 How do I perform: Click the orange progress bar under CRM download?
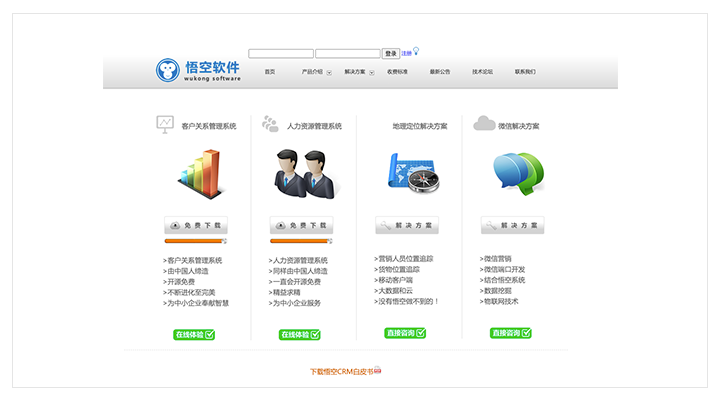pyautogui.click(x=193, y=241)
